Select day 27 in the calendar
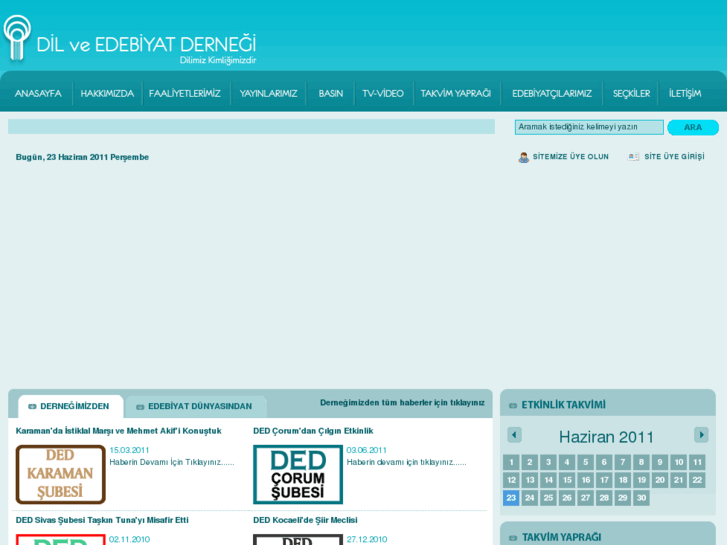This screenshot has height=545, width=727. [585, 498]
